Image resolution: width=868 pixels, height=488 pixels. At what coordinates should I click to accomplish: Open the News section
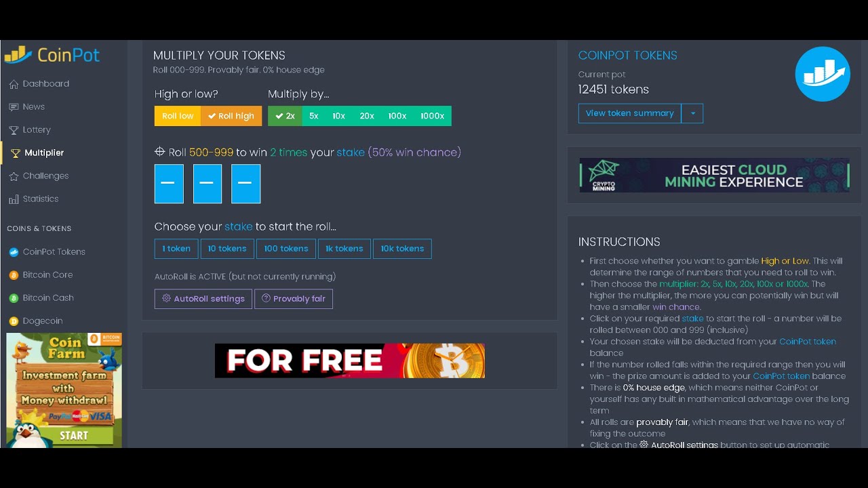pos(34,107)
